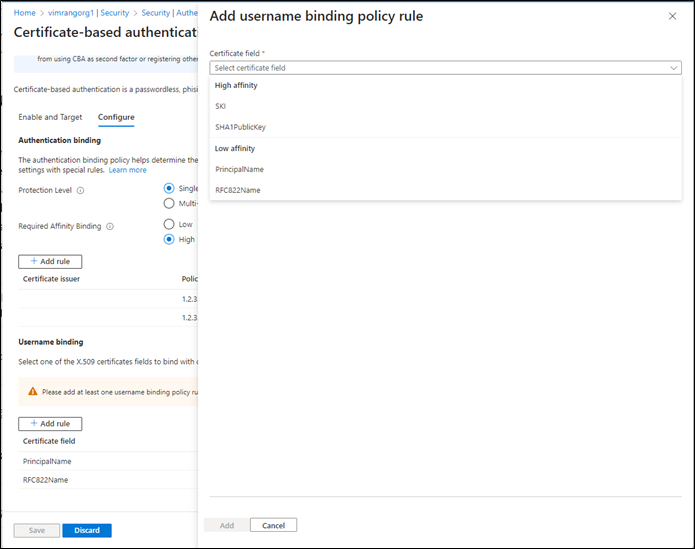Select the Multi-factor protection level radio

(169, 203)
